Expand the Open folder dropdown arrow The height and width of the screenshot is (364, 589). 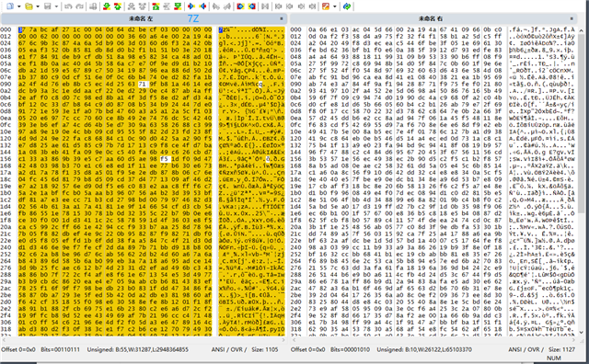[x=37, y=6]
